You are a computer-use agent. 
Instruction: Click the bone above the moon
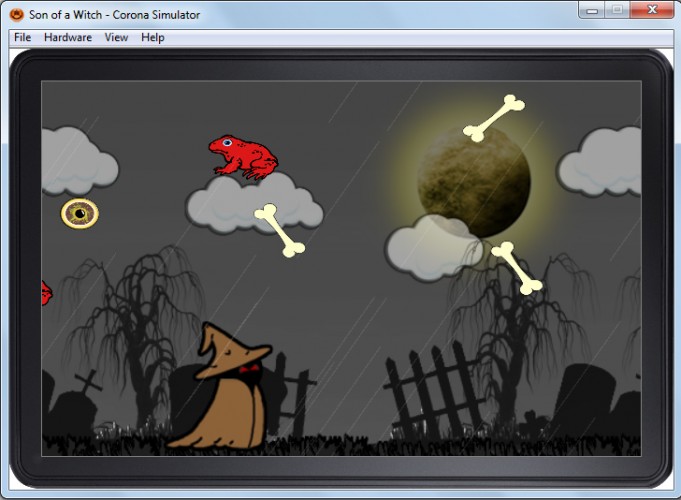click(x=494, y=118)
